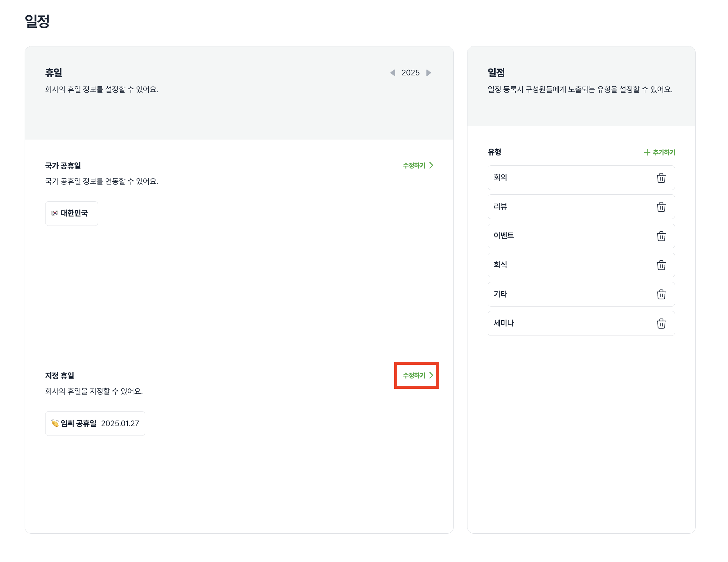Select the 대한민국 country chip
728x562 pixels.
71,213
